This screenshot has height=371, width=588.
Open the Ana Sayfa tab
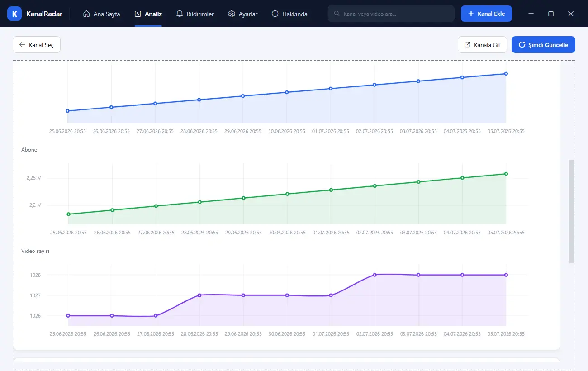pos(101,14)
